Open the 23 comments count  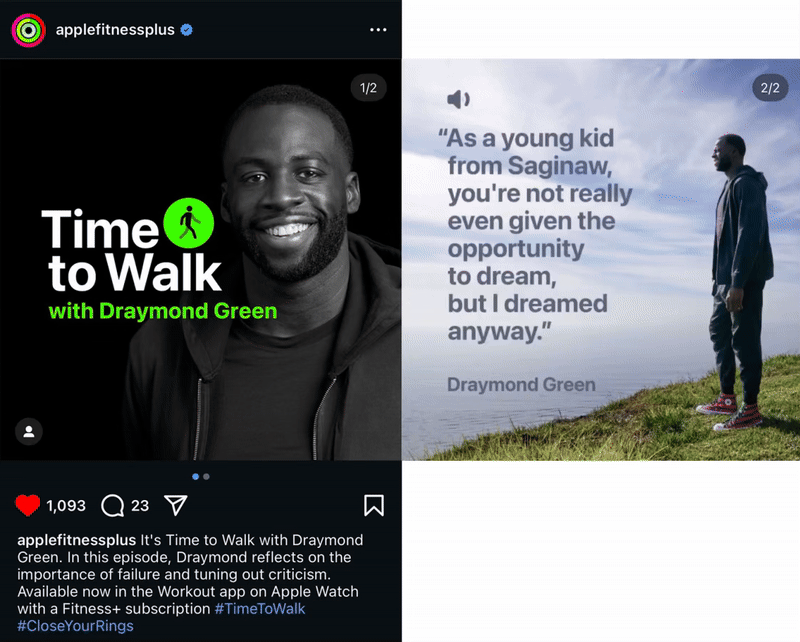coord(140,506)
